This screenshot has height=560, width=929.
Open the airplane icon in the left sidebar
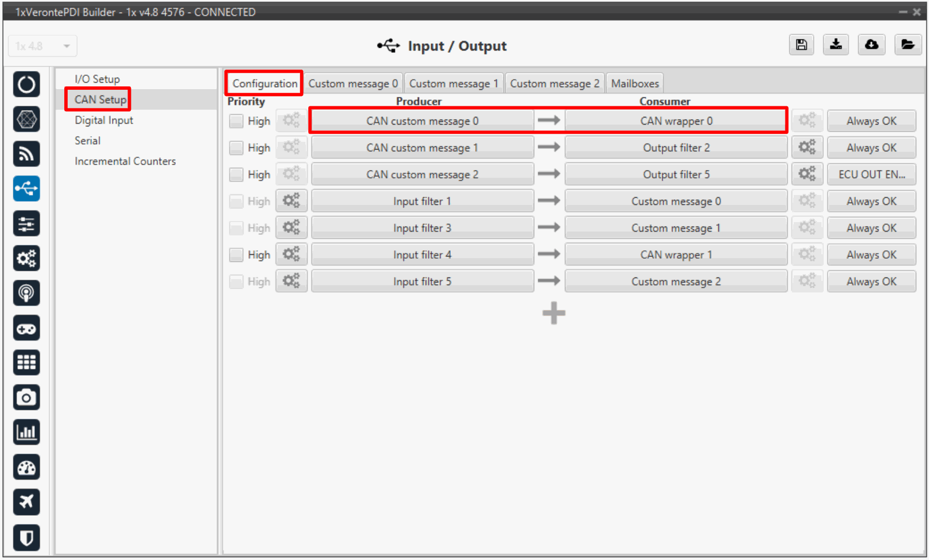click(26, 502)
